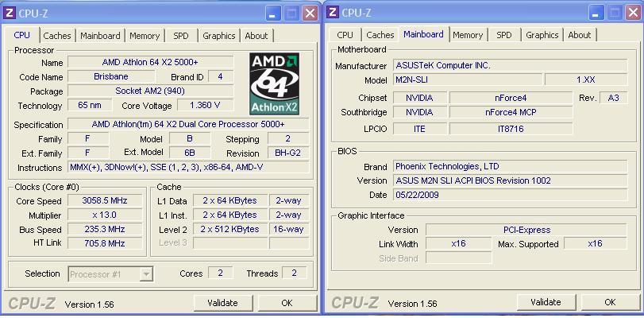Open the Memory tab in the left window
This screenshot has width=644, height=318.
click(145, 36)
